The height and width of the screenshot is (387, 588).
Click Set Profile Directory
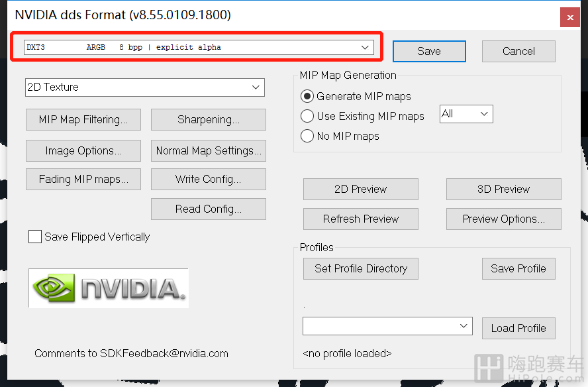(361, 269)
